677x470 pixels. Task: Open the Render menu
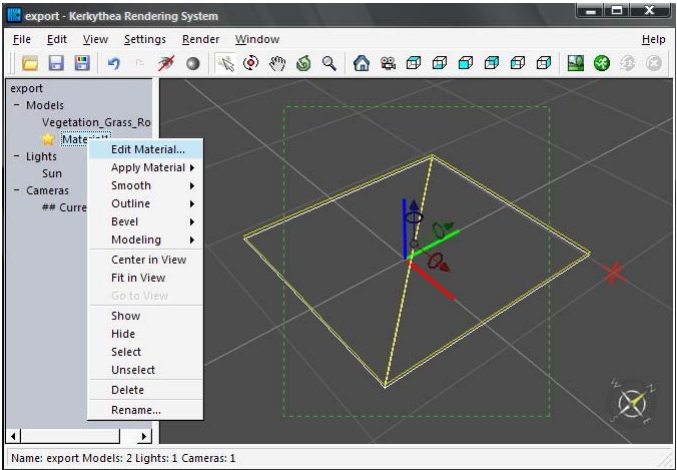point(201,39)
